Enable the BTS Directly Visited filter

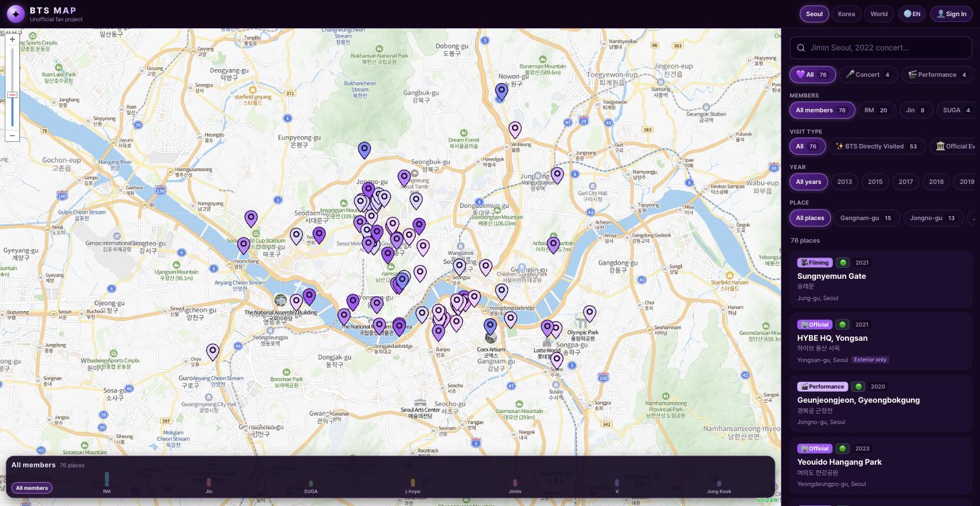click(x=877, y=147)
